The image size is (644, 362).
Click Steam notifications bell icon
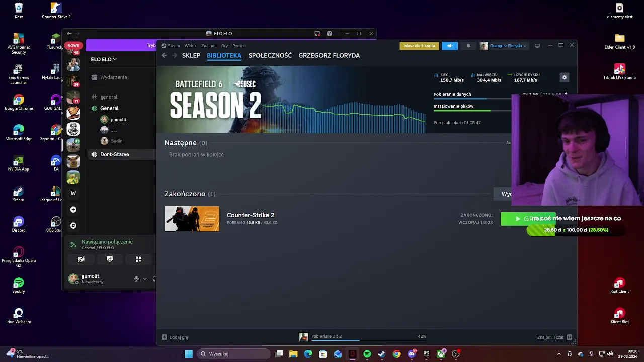[x=468, y=46]
